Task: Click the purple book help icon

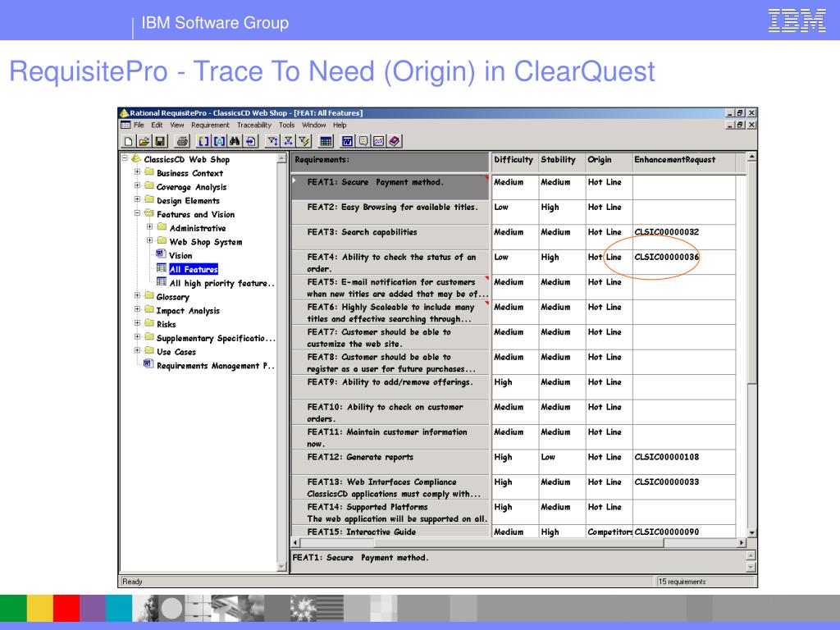Action: (395, 141)
